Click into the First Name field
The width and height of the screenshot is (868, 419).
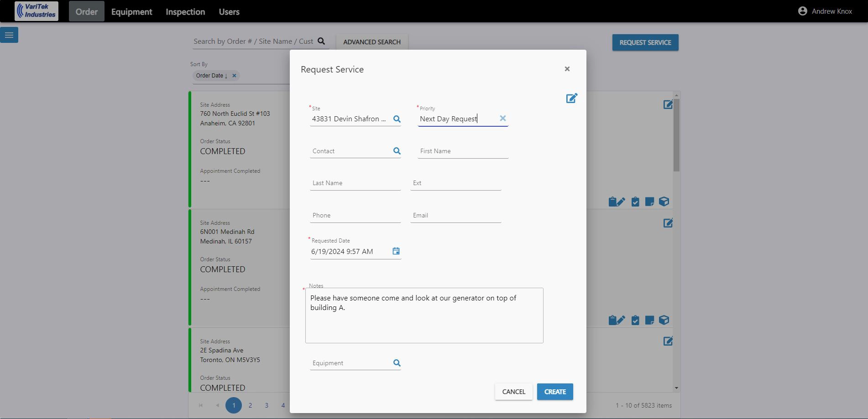(x=463, y=151)
